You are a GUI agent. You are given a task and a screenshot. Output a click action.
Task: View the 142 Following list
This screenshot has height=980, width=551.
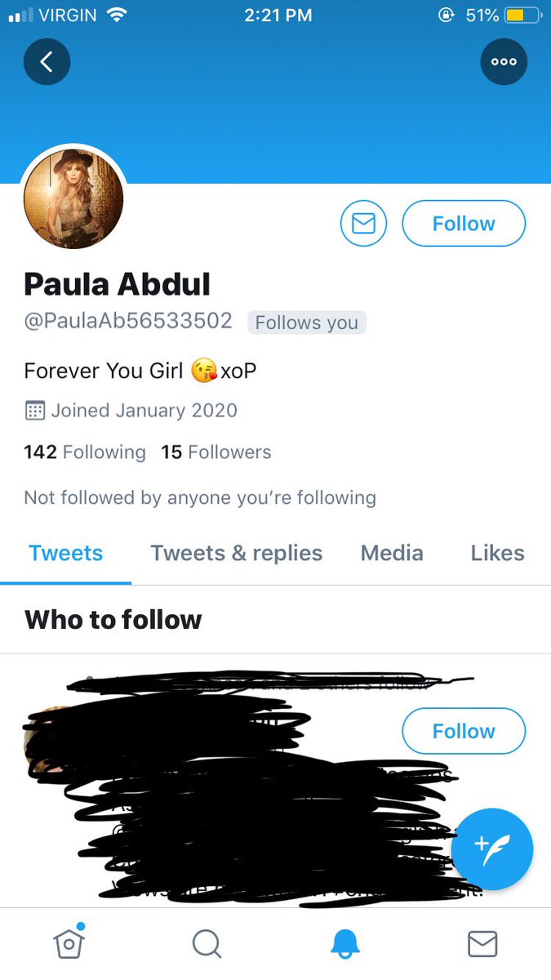coord(85,452)
